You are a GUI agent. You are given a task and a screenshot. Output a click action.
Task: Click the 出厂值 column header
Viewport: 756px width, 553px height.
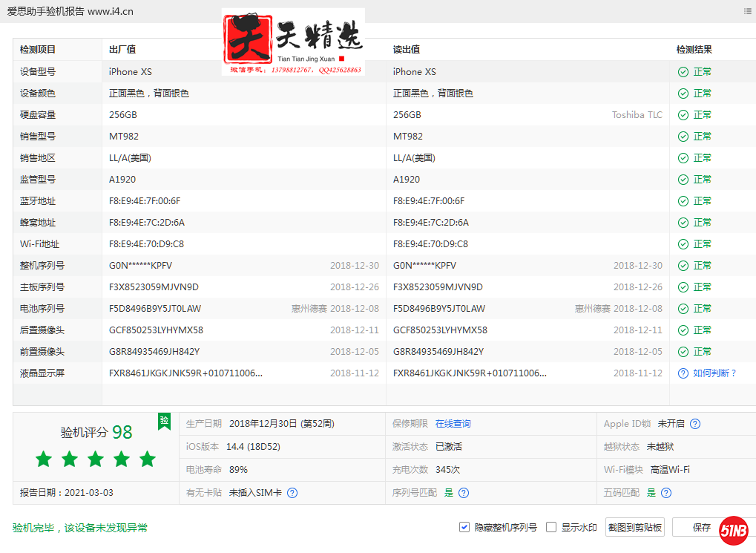(x=122, y=50)
